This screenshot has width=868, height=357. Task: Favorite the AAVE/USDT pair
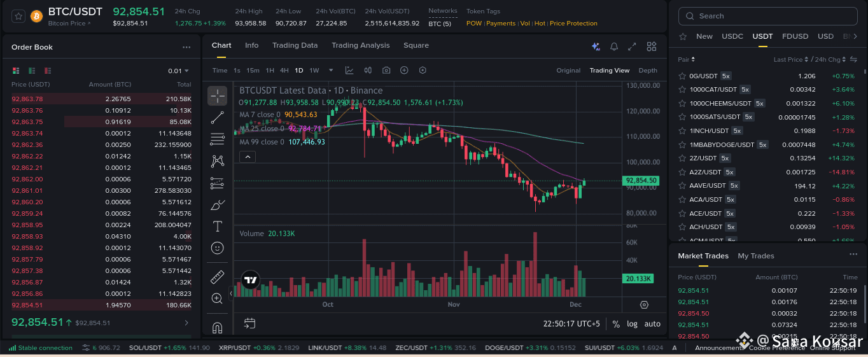pyautogui.click(x=682, y=186)
